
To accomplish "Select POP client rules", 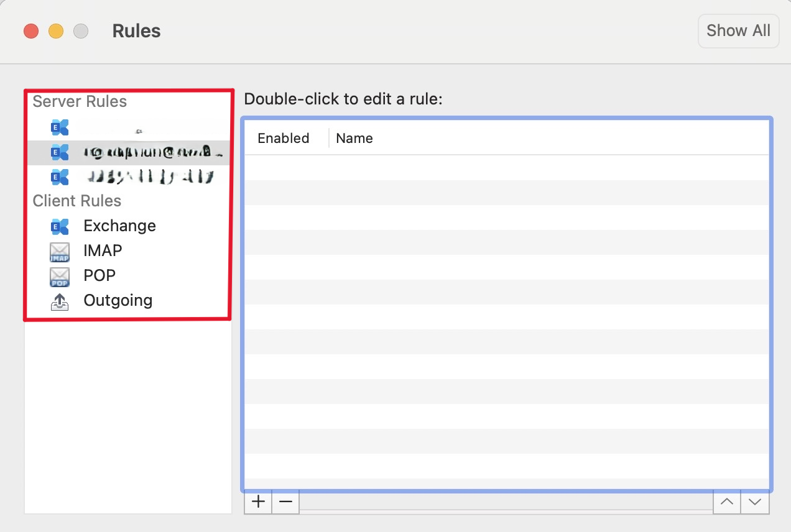I will click(x=99, y=275).
